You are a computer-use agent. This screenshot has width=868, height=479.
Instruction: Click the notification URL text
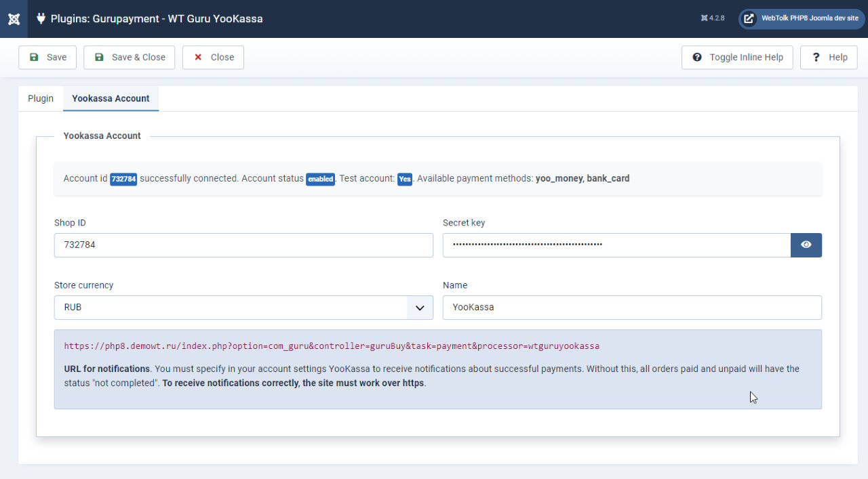pyautogui.click(x=332, y=346)
